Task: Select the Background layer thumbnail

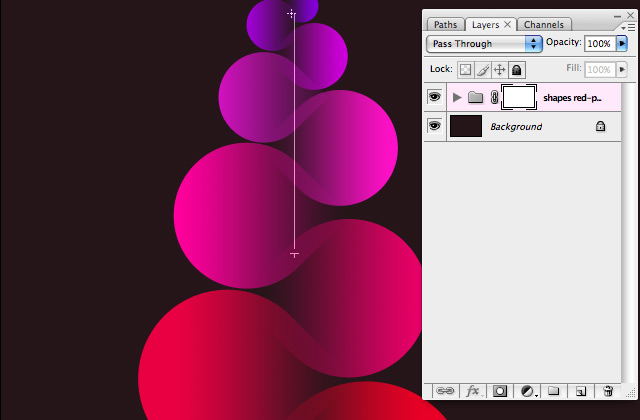Action: [x=466, y=126]
